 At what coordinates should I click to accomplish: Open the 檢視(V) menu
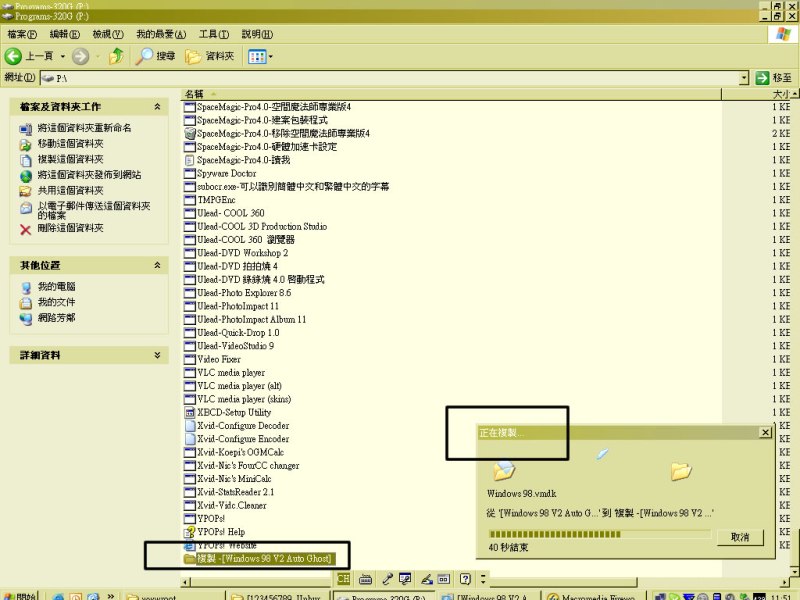point(108,34)
